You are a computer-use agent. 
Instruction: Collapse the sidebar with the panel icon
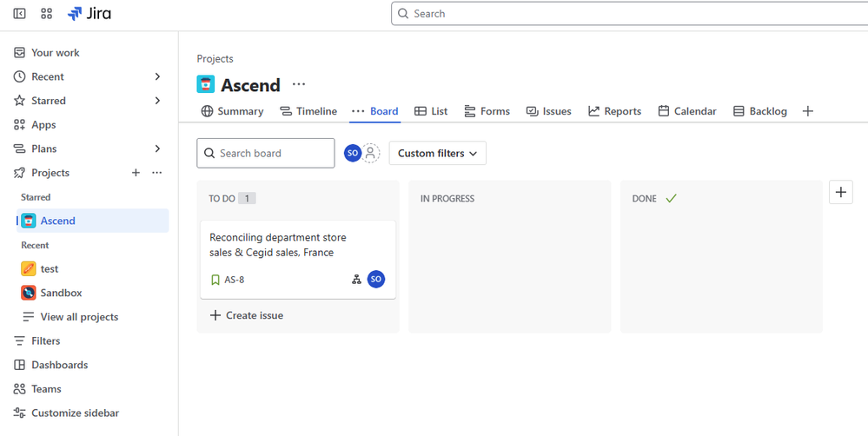(19, 14)
